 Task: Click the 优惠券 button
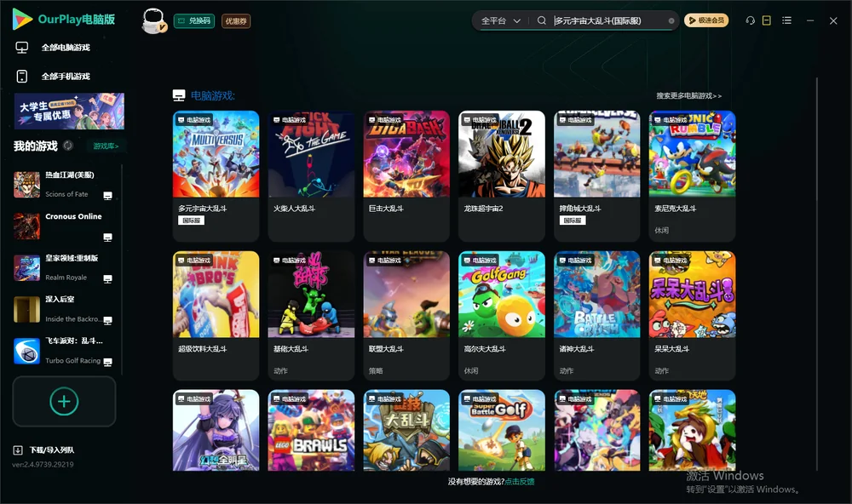click(236, 21)
